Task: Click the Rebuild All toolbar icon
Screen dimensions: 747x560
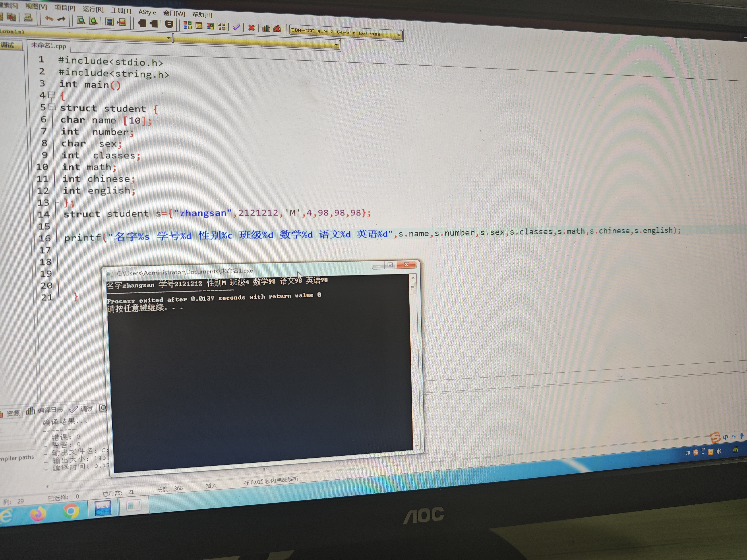Action: (x=222, y=26)
